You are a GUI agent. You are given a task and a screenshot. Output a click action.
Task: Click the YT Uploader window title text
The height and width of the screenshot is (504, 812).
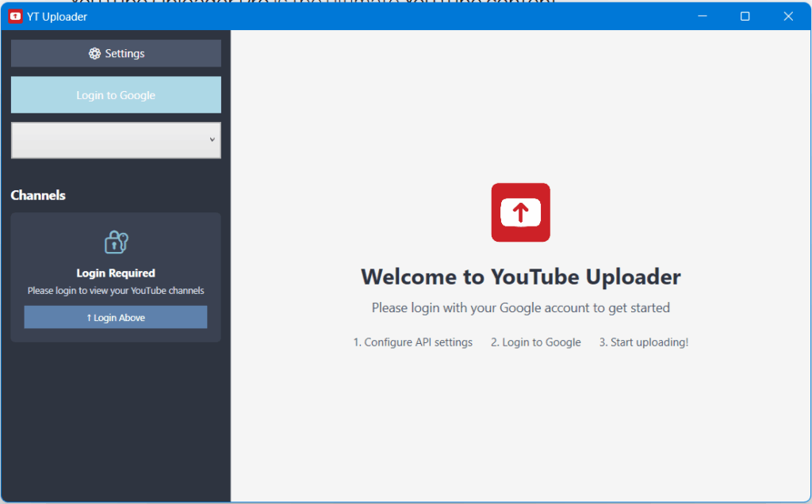tap(57, 17)
